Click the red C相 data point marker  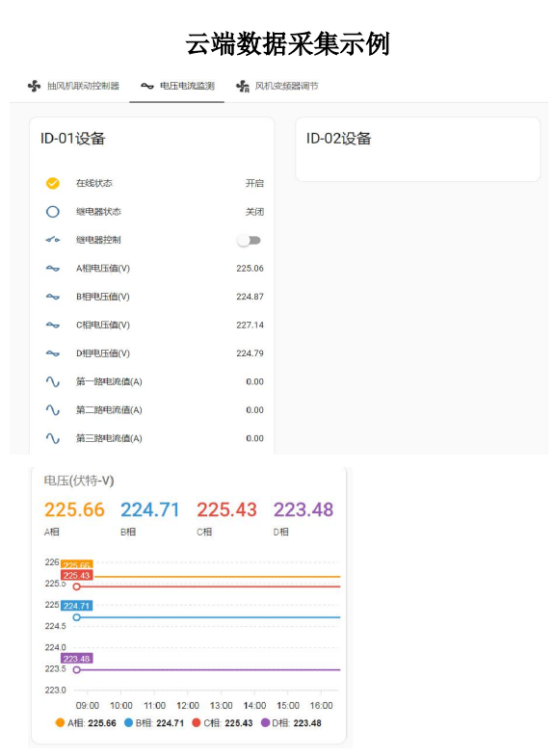(x=77, y=587)
